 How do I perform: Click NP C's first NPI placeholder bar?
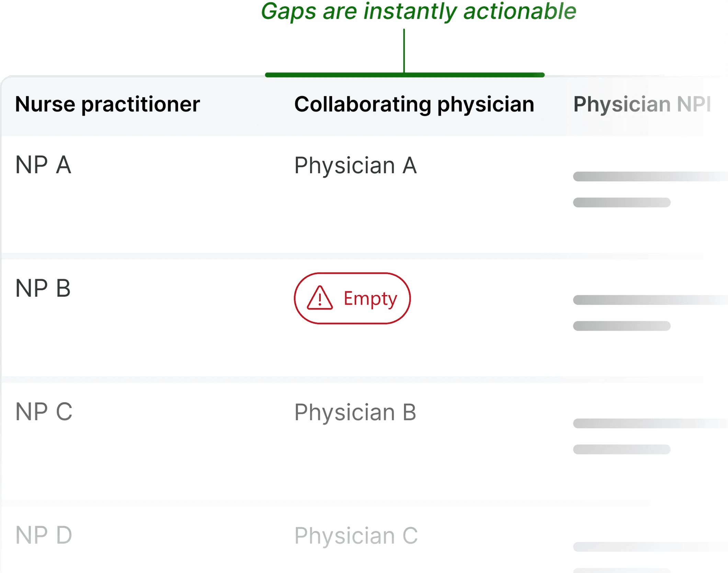coord(650,423)
